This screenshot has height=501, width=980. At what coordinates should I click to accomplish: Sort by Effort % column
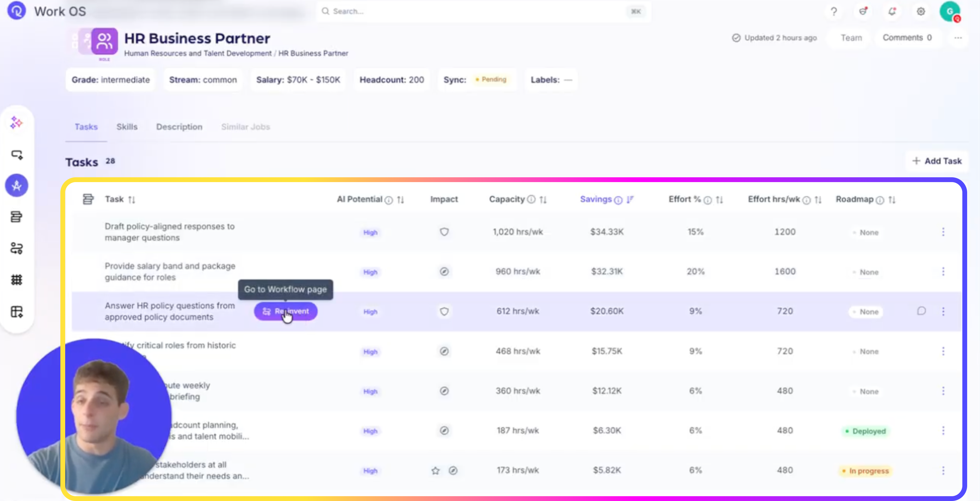[x=719, y=200]
